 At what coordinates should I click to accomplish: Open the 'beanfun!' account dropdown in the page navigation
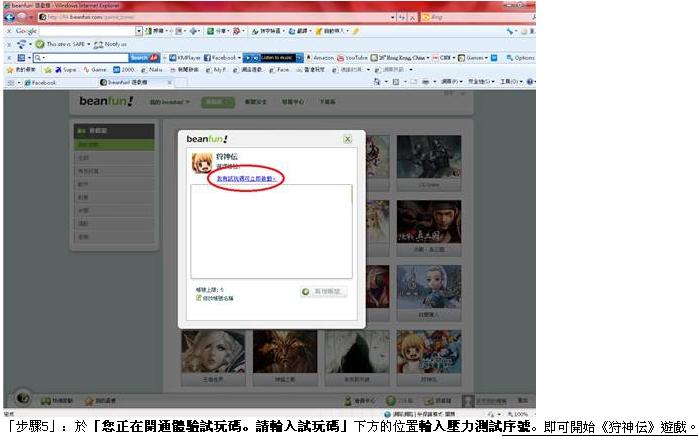point(170,102)
